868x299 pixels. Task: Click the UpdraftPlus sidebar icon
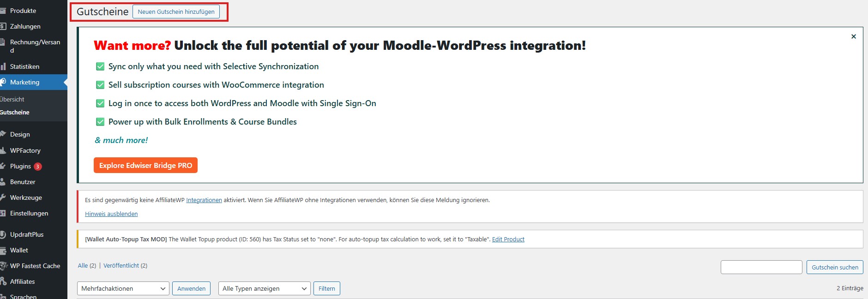click(3, 234)
